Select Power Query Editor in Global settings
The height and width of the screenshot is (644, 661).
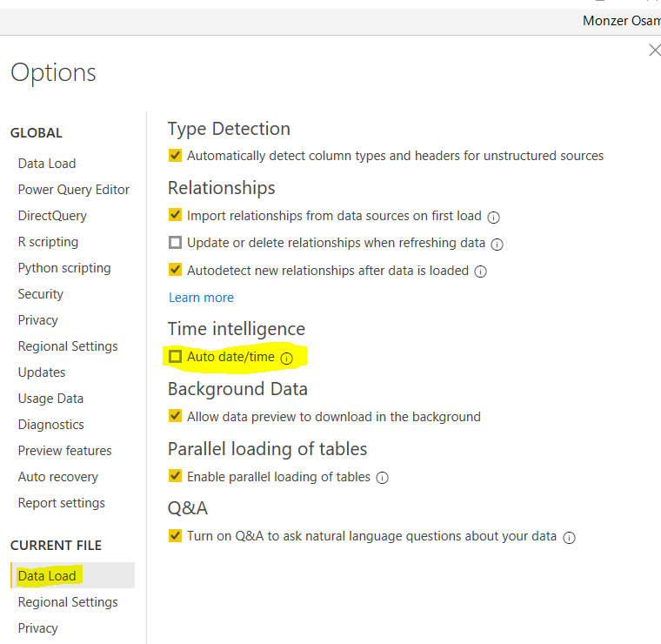pyautogui.click(x=74, y=190)
